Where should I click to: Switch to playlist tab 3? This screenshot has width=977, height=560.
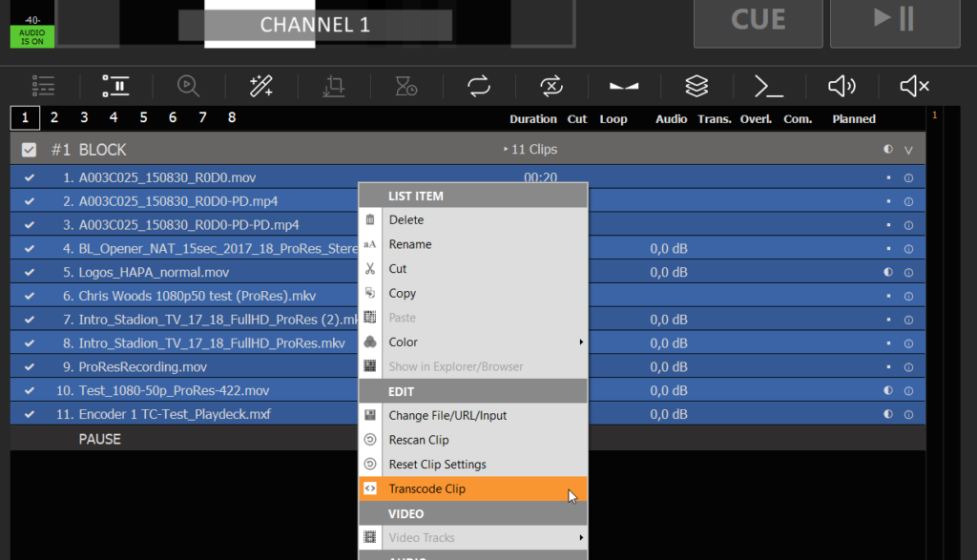(84, 116)
